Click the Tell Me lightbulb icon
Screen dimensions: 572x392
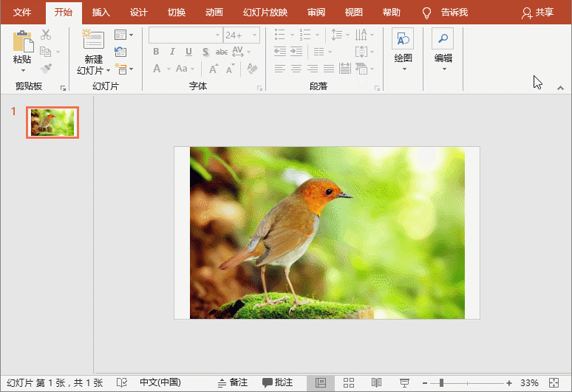426,13
